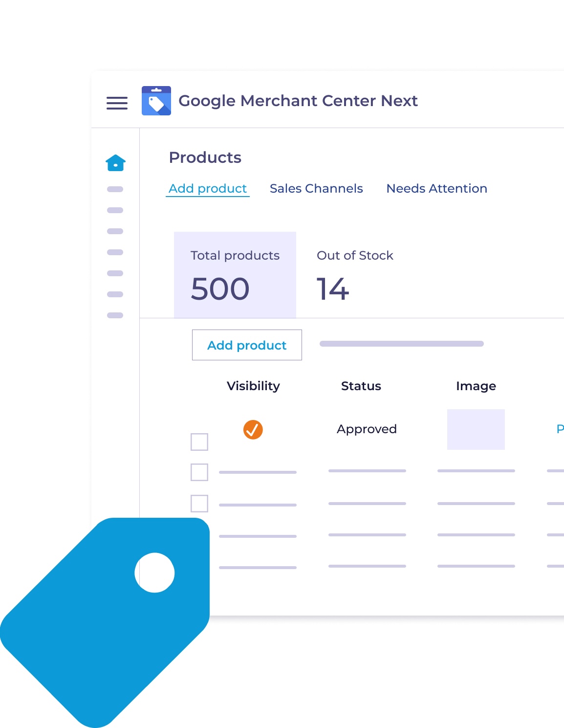Click the Products page heading
Viewport: 564px width, 728px height.
click(205, 157)
